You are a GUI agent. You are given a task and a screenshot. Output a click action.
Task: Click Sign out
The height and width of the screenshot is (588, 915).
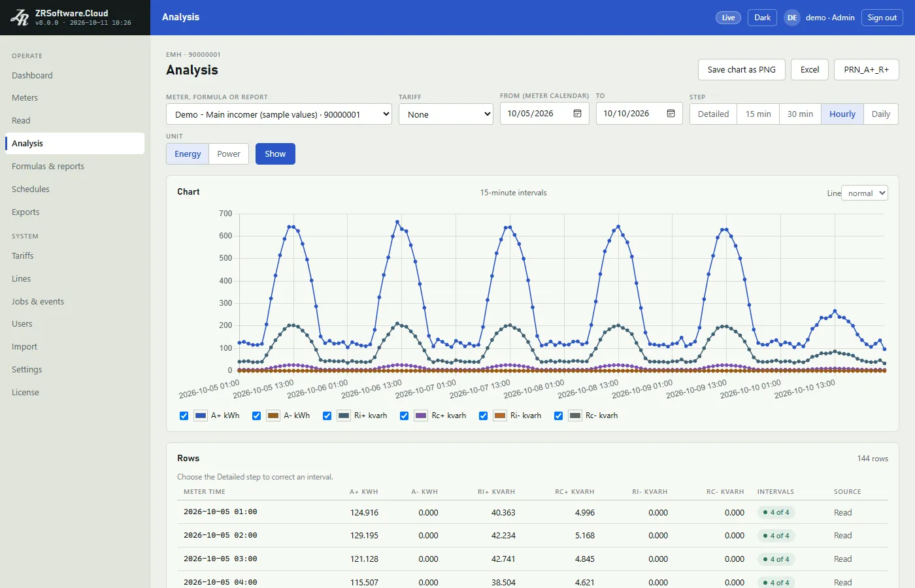click(882, 18)
